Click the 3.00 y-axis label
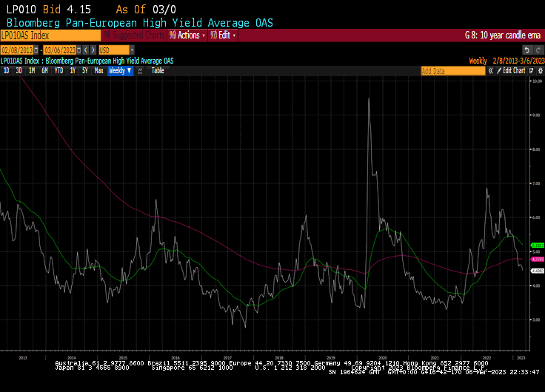The height and width of the screenshot is (392, 545). pos(537,320)
